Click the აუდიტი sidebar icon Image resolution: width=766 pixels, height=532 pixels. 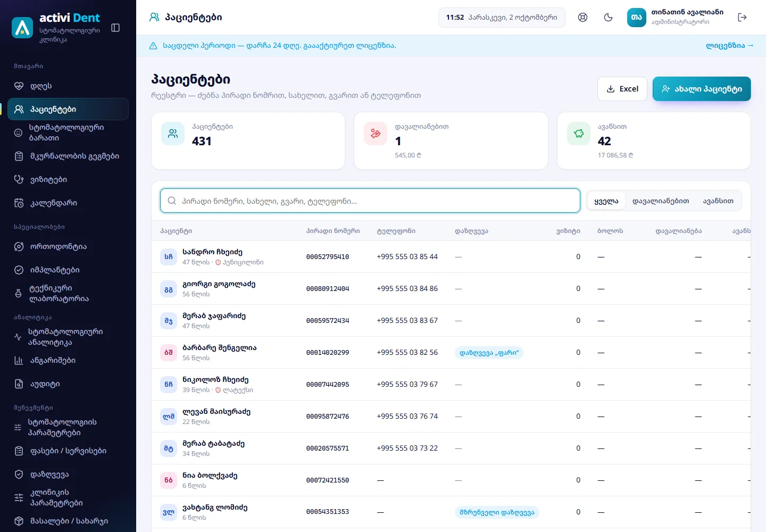19,384
